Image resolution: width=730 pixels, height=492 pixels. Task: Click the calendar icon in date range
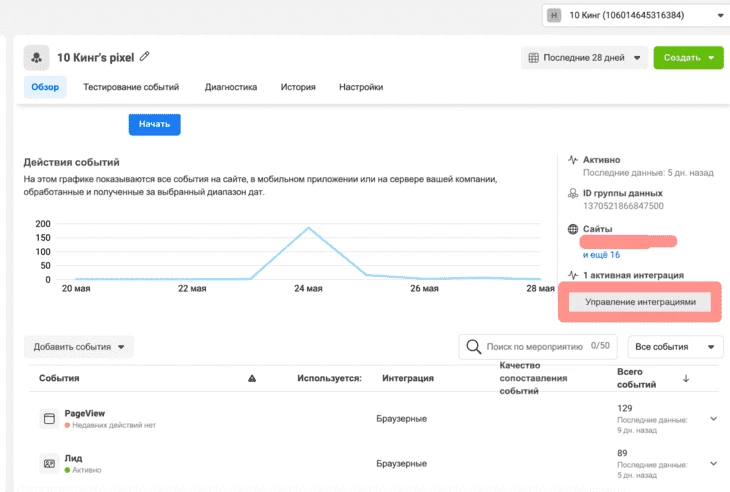click(534, 58)
